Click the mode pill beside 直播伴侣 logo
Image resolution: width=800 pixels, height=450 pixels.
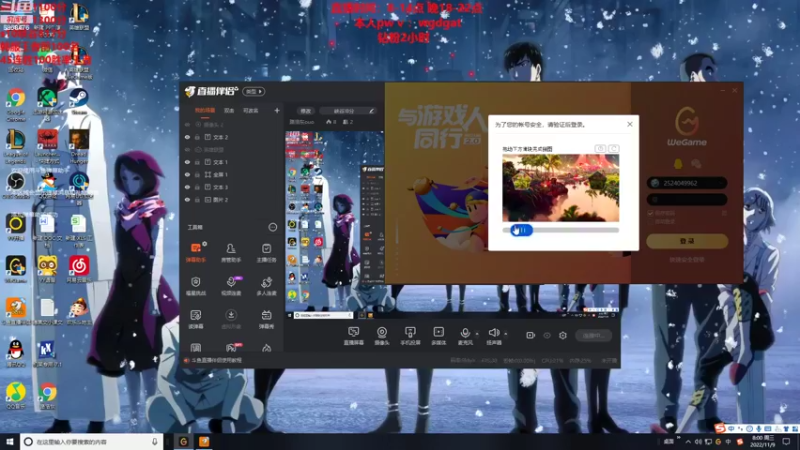(x=254, y=91)
